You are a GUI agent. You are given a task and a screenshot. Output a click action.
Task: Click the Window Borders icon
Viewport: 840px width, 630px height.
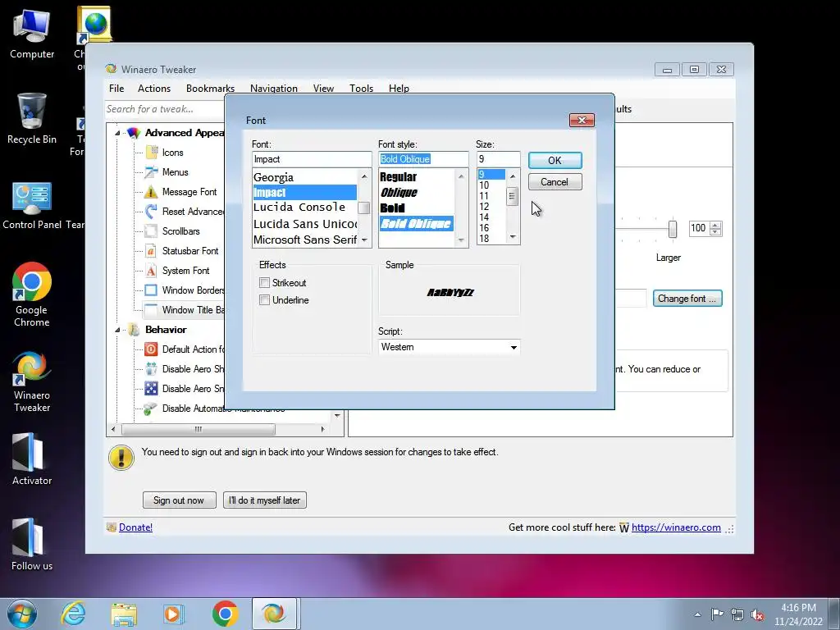click(x=151, y=290)
